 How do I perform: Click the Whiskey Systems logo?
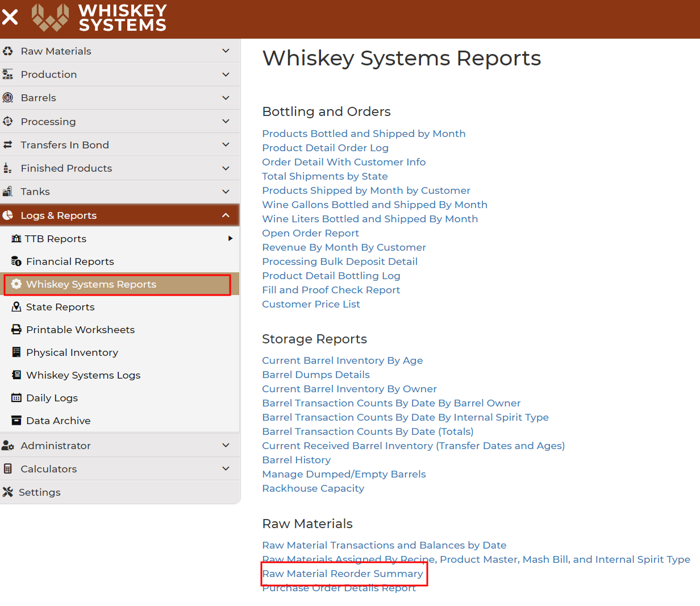pos(99,17)
